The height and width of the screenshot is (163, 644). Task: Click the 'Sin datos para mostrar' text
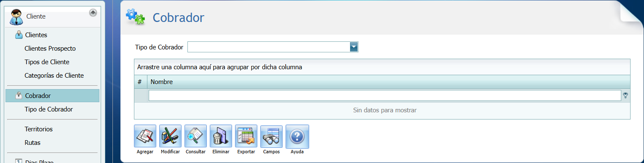pyautogui.click(x=385, y=110)
